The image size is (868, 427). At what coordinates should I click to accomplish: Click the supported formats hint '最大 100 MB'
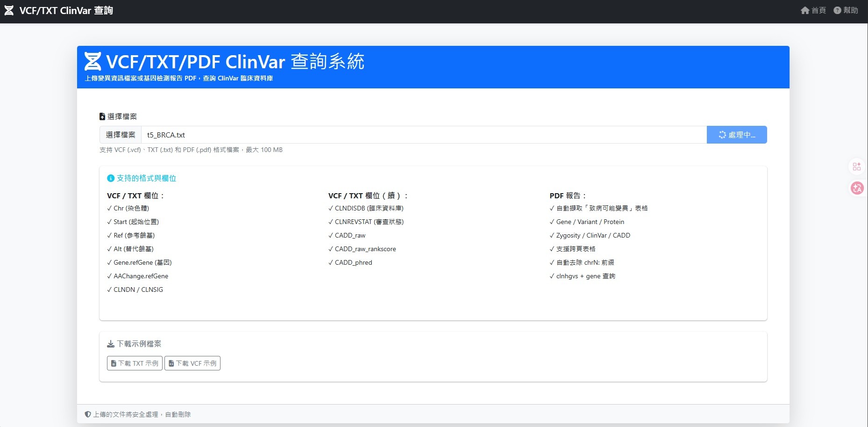pyautogui.click(x=264, y=150)
